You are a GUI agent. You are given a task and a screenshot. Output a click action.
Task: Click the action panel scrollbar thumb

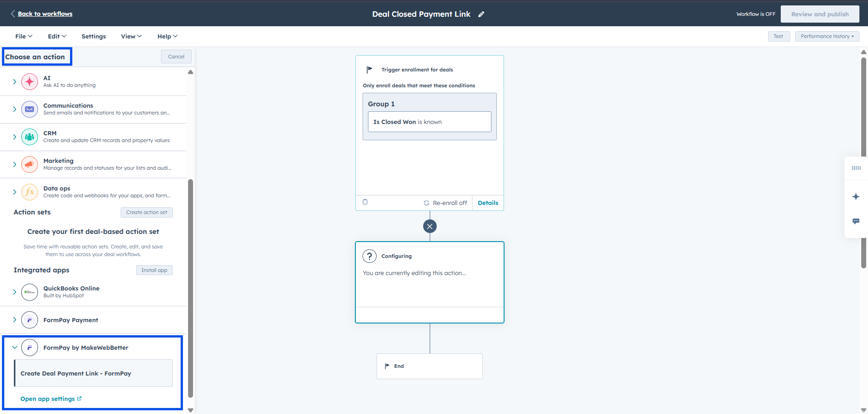click(x=190, y=288)
